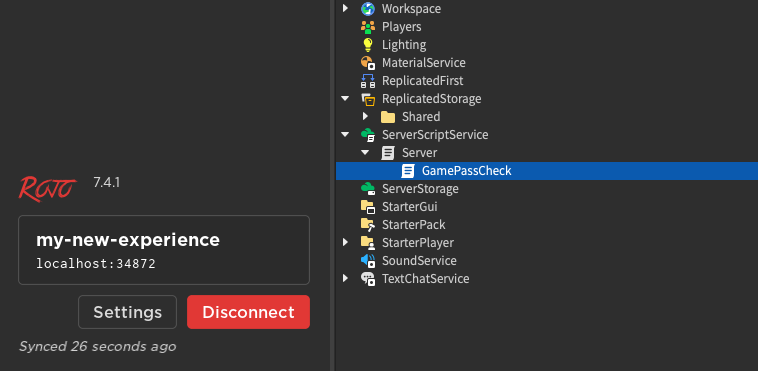Click the my-new-experience project card
This screenshot has width=758, height=371.
(164, 250)
